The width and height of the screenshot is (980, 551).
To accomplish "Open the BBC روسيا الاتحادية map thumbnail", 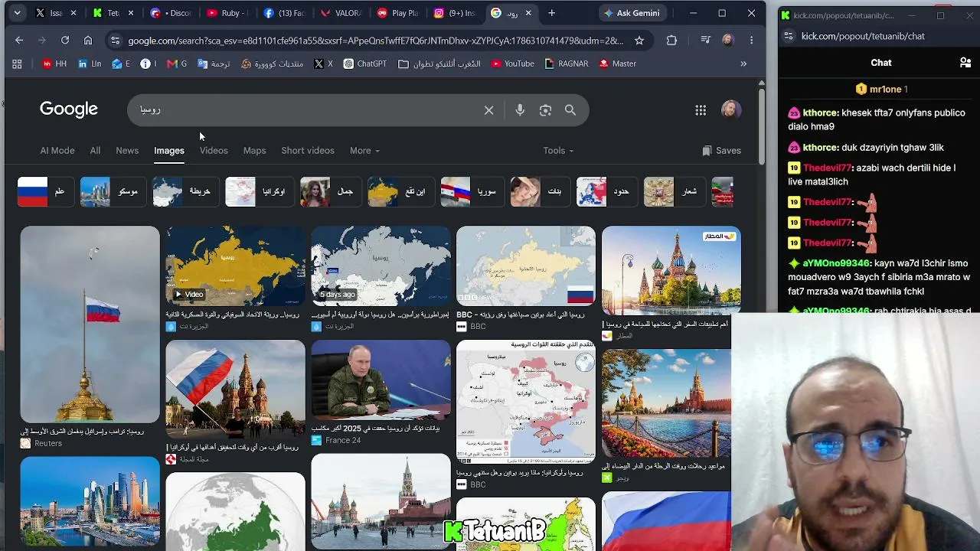I will [525, 266].
